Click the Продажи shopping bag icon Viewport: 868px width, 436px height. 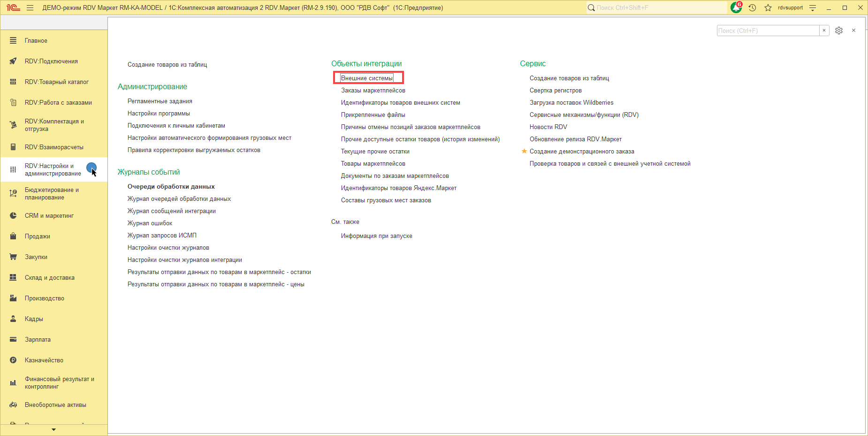[13, 236]
